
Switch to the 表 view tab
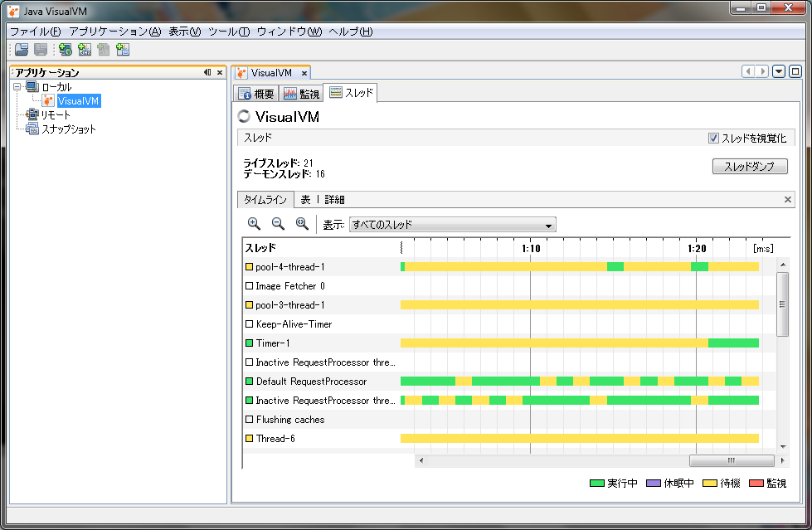click(305, 199)
